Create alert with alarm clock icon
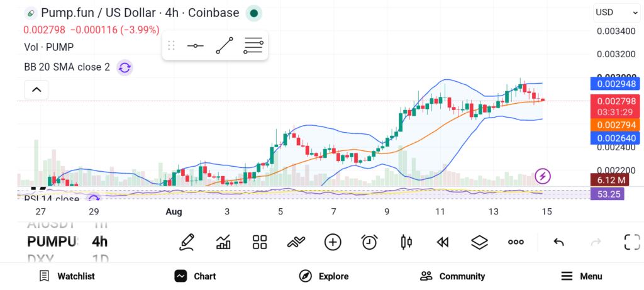Viewport: 644px width, 290px height. [x=370, y=242]
